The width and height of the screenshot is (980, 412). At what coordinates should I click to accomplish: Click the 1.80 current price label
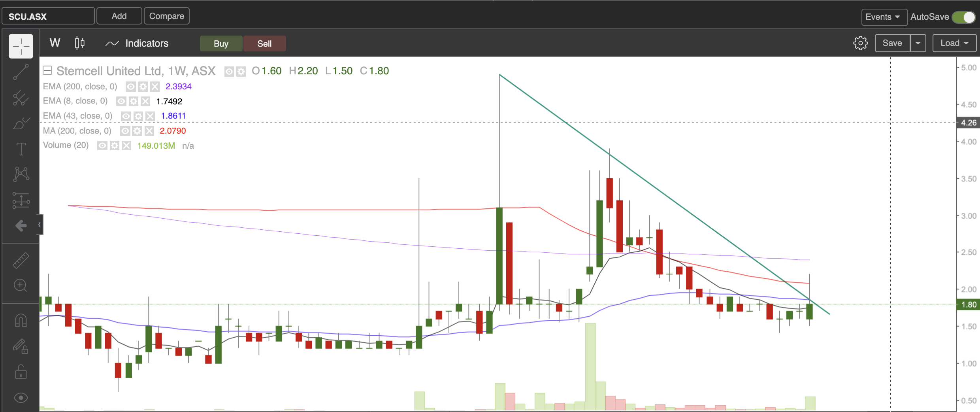click(x=968, y=304)
